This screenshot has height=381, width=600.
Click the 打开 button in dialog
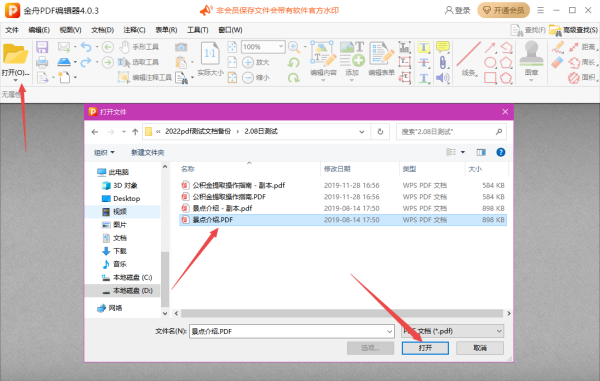pyautogui.click(x=425, y=348)
